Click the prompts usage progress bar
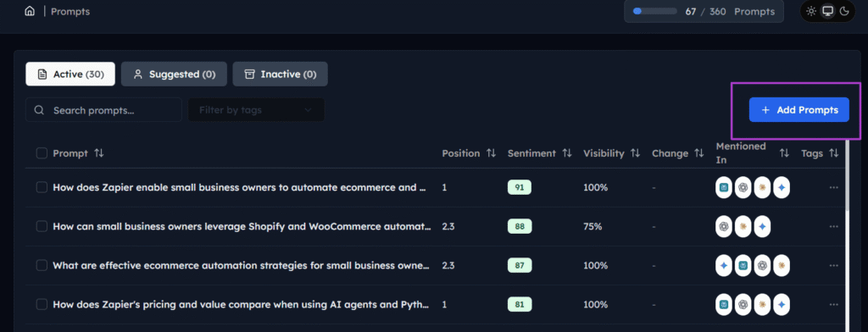Screen dimensions: 868x332 (655, 11)
